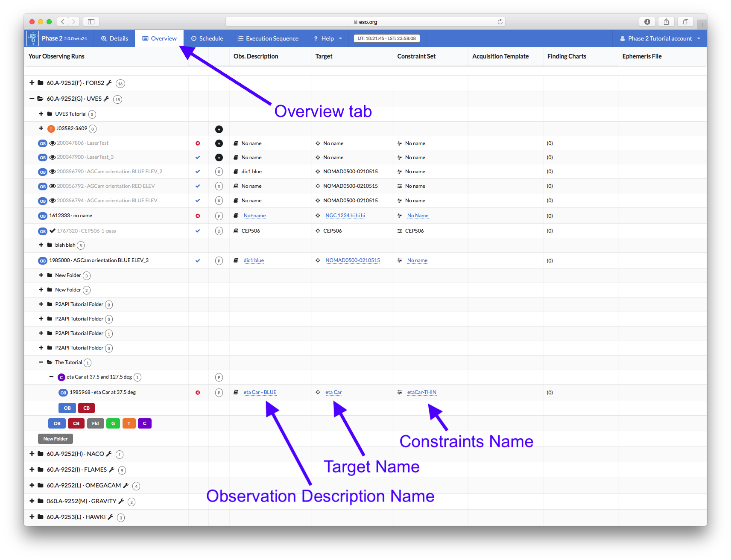Screen dimensions: 731x560
Task: Click the Safari share icon
Action: (666, 22)
